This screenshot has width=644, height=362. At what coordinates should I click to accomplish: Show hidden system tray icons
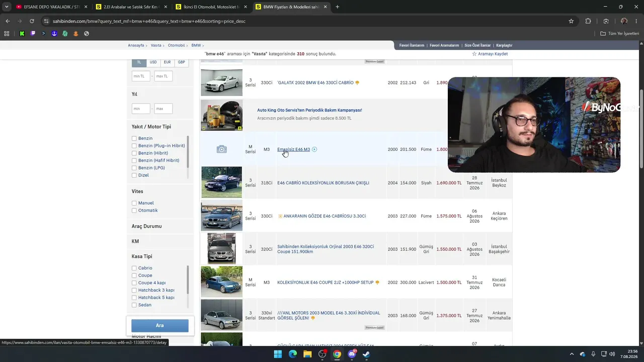[573, 354]
